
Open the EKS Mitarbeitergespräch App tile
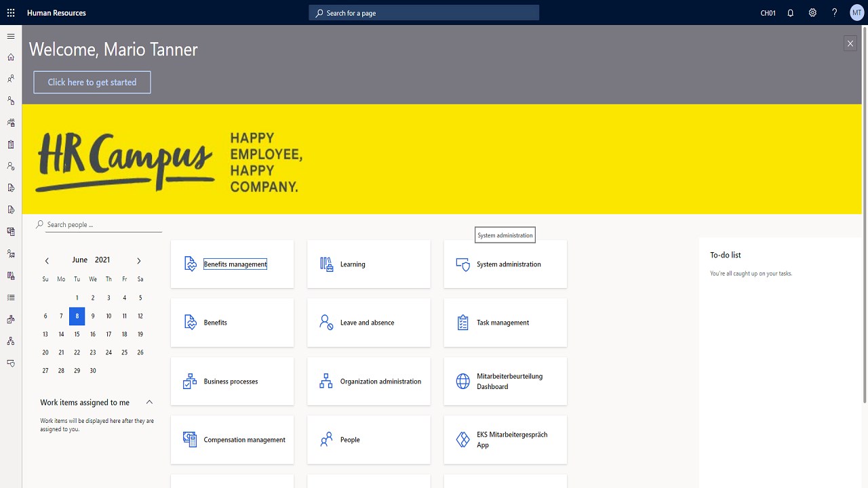pyautogui.click(x=505, y=440)
